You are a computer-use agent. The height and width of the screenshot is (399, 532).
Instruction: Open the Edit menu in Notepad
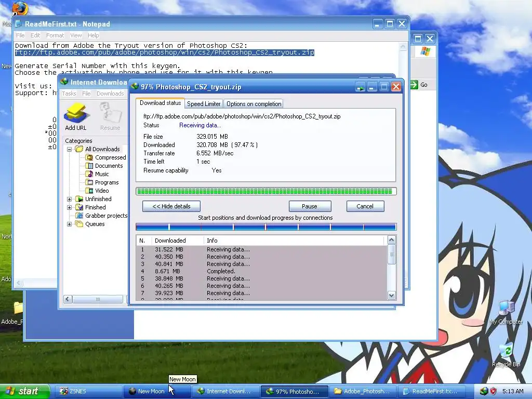pyautogui.click(x=35, y=35)
